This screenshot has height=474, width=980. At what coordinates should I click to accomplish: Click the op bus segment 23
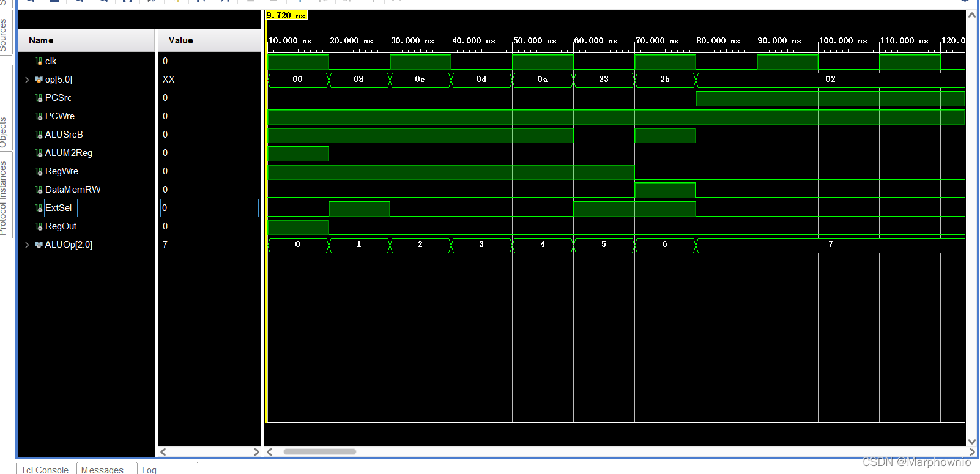(x=604, y=80)
